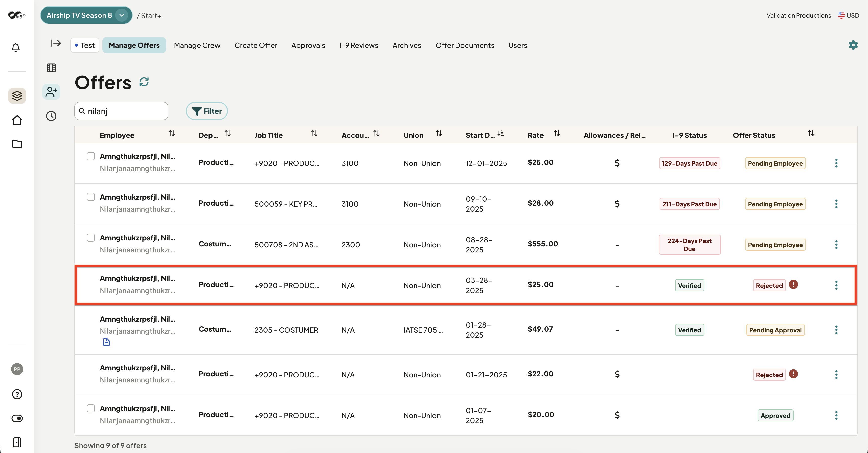Open the PP user avatar

[x=17, y=369]
